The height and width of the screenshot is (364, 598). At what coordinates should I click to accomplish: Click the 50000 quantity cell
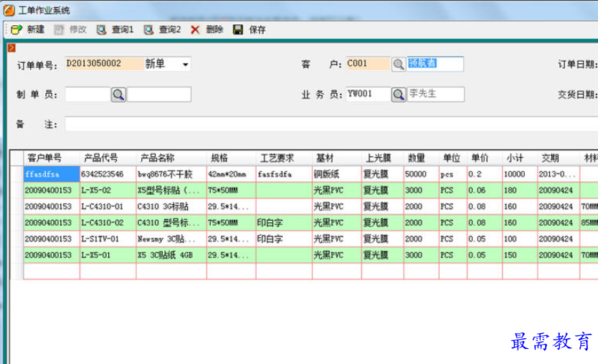421,174
